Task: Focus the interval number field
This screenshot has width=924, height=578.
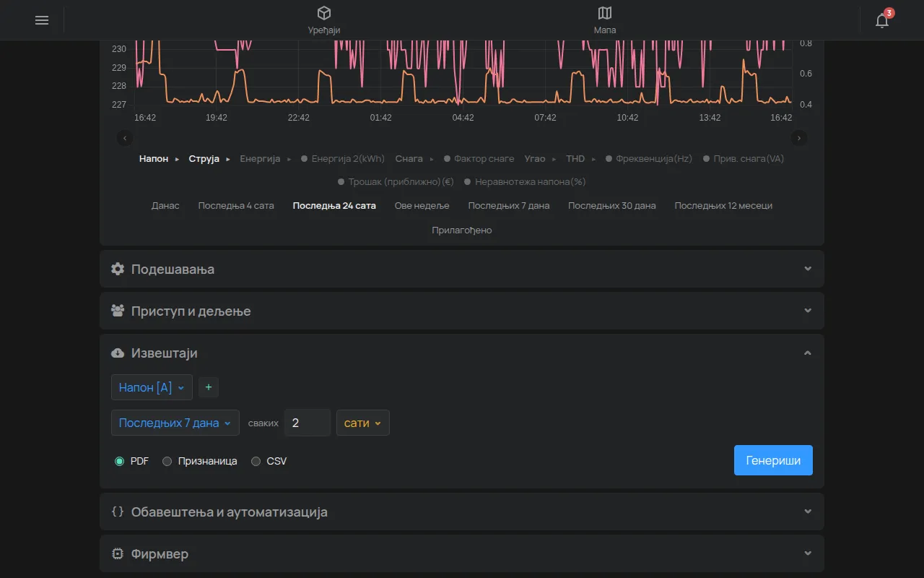Action: pyautogui.click(x=308, y=423)
